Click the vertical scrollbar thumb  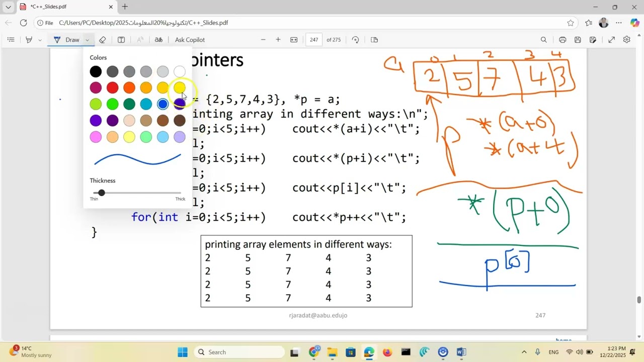point(639,300)
